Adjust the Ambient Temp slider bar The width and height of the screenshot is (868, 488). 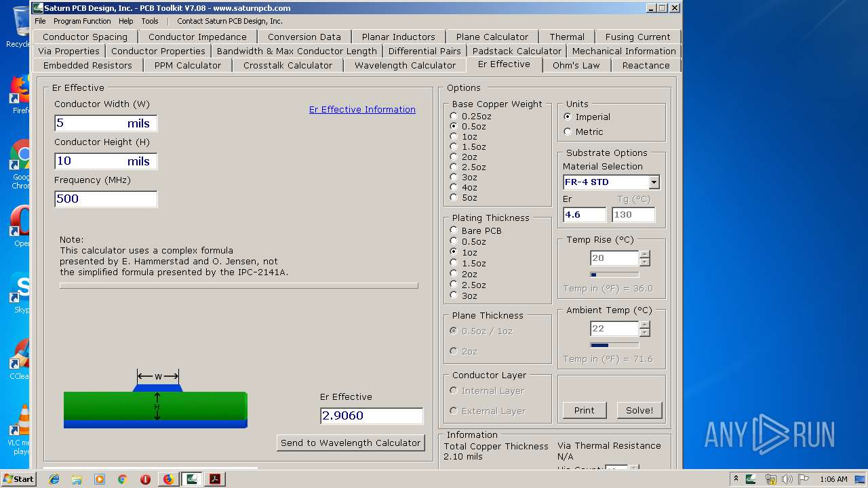[614, 345]
